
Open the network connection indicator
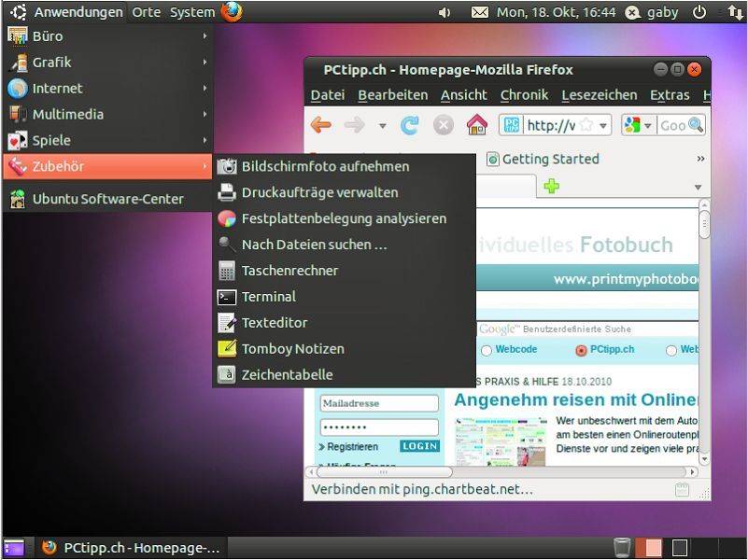coord(735,12)
